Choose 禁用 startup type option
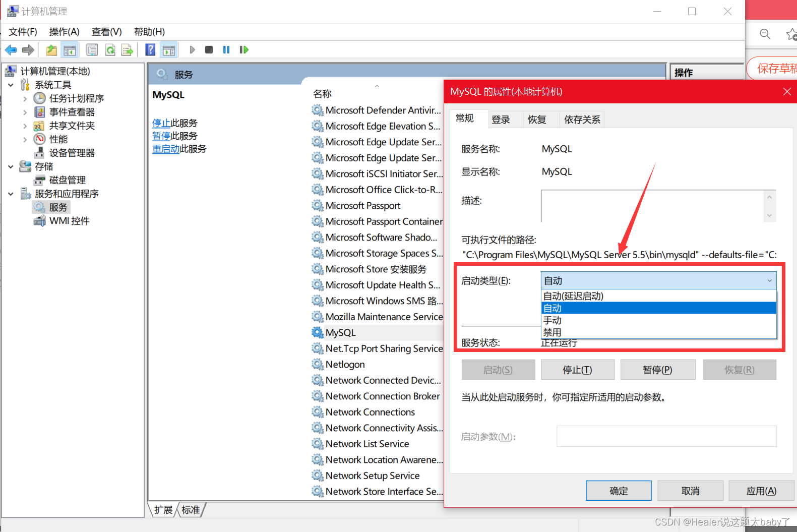 click(658, 332)
